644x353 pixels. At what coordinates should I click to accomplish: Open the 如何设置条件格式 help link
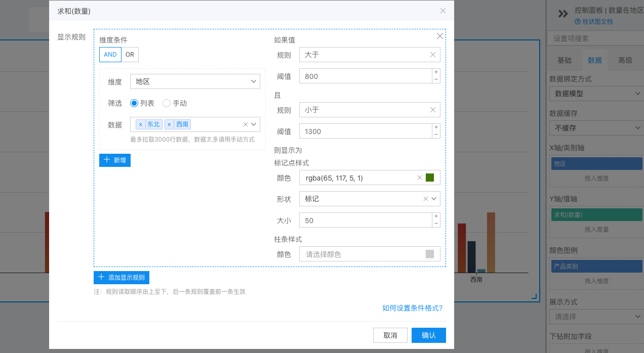[412, 308]
